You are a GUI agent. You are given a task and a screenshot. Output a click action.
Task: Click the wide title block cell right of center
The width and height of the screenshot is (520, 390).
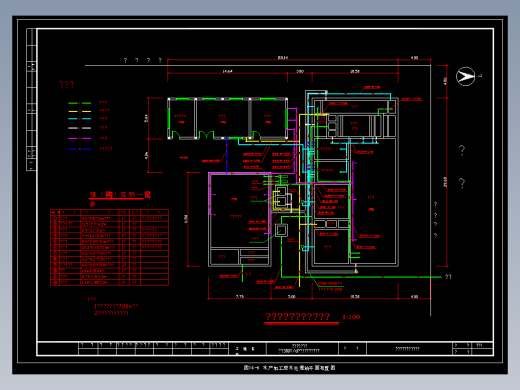click(x=409, y=349)
